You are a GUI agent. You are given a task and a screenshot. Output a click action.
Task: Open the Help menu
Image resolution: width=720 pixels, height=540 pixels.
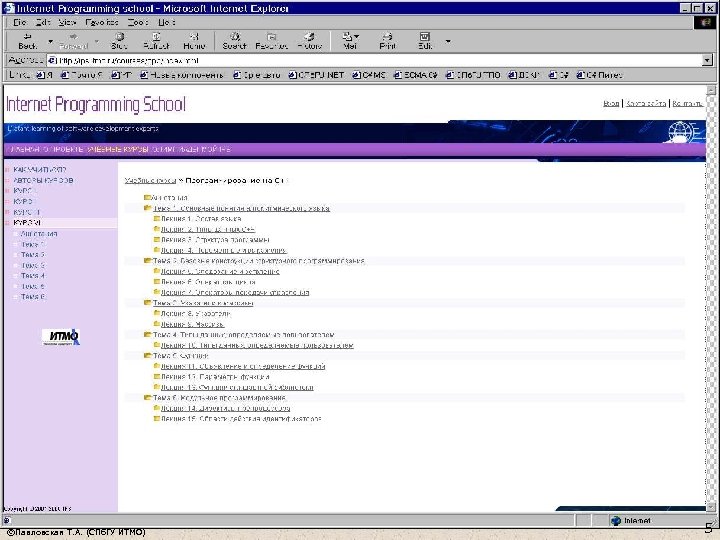(167, 22)
